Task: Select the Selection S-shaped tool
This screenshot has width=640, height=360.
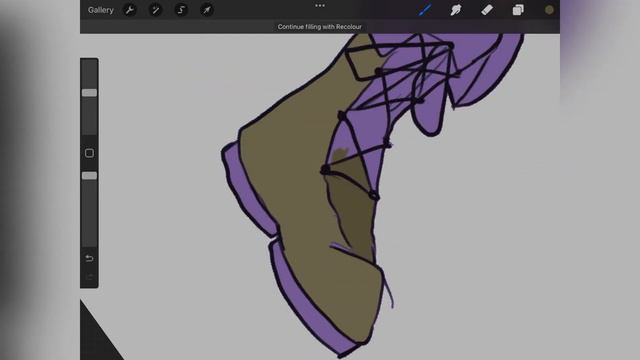Action: click(x=181, y=10)
